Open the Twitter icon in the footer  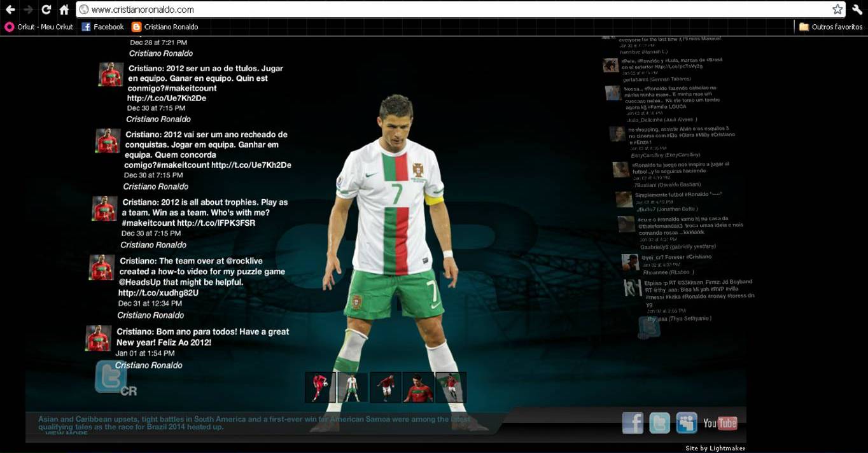(x=659, y=422)
